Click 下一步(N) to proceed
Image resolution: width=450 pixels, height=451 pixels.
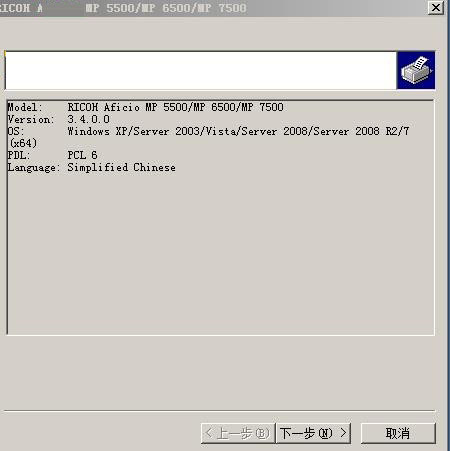(x=313, y=433)
